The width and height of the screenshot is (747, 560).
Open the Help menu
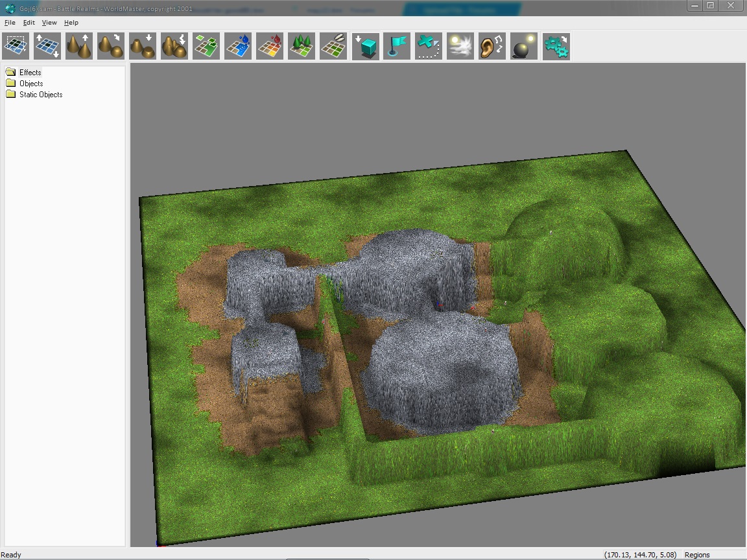pyautogui.click(x=71, y=23)
